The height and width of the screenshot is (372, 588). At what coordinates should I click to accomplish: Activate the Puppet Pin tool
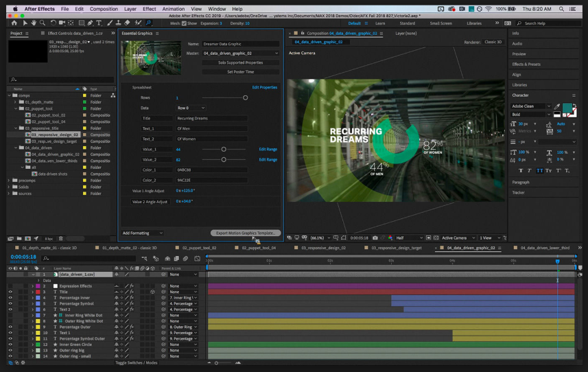pos(148,23)
